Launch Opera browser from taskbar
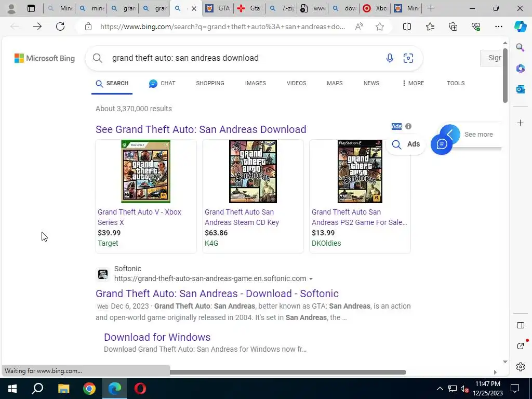Viewport: 532px width, 399px height. coord(140,389)
